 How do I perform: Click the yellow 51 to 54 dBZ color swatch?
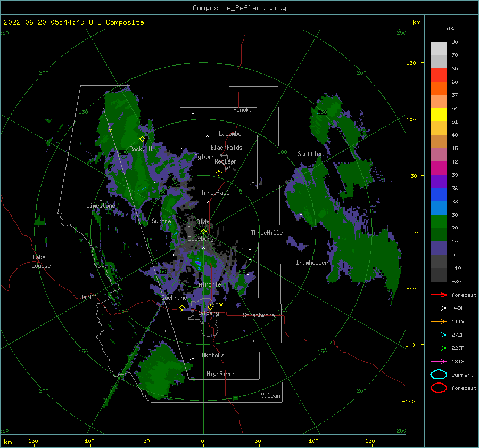point(439,115)
